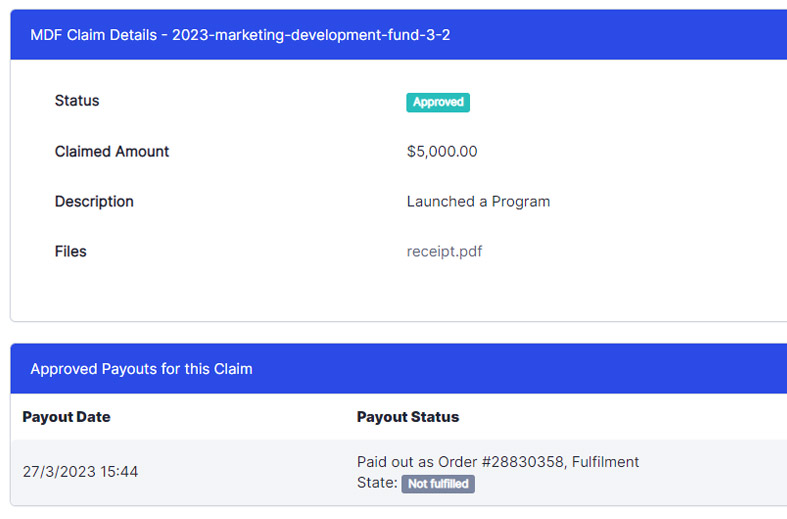Click the green Approved status badge
The width and height of the screenshot is (787, 519).
coord(437,102)
